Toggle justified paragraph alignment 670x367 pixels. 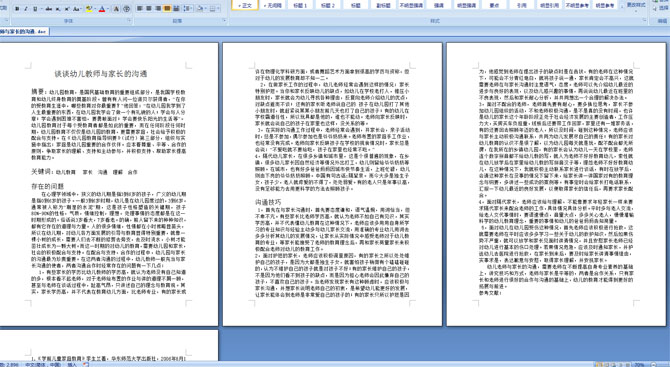[167, 9]
